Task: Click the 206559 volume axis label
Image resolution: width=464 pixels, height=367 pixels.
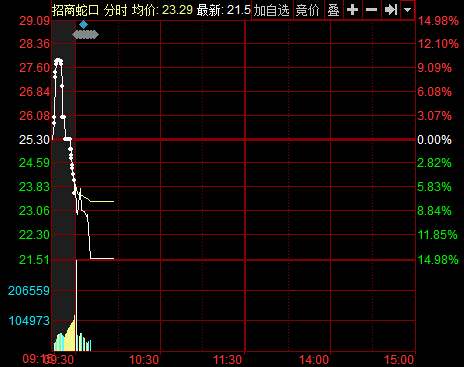Action: 29,291
